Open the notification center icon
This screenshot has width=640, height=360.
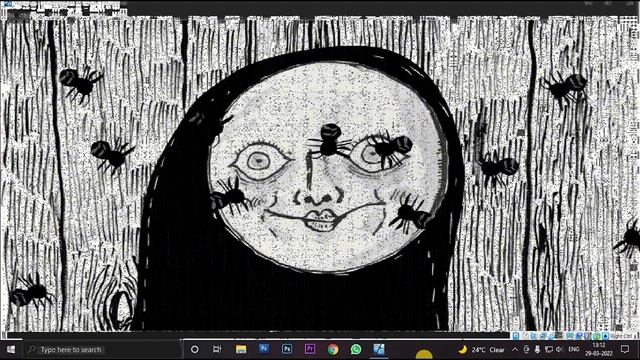click(625, 349)
